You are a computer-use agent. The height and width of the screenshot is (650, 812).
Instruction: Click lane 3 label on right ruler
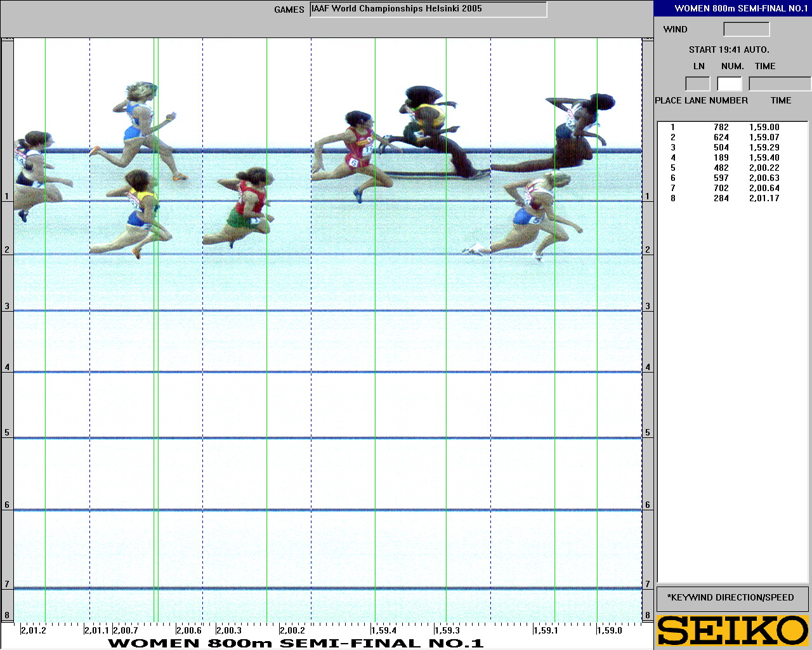(648, 307)
